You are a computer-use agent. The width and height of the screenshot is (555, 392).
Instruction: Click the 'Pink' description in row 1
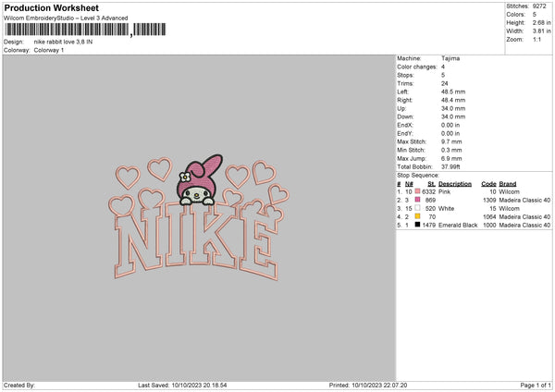coord(445,191)
